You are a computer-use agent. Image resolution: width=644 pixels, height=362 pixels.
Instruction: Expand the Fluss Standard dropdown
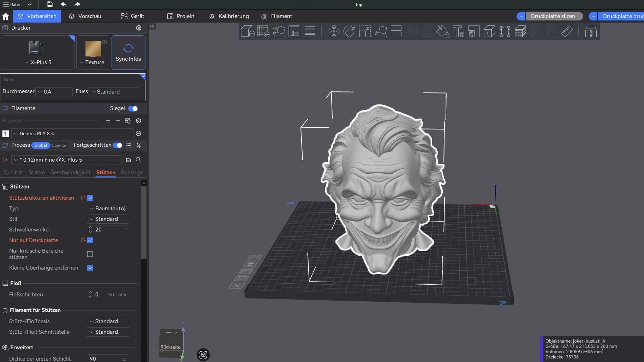pos(114,92)
